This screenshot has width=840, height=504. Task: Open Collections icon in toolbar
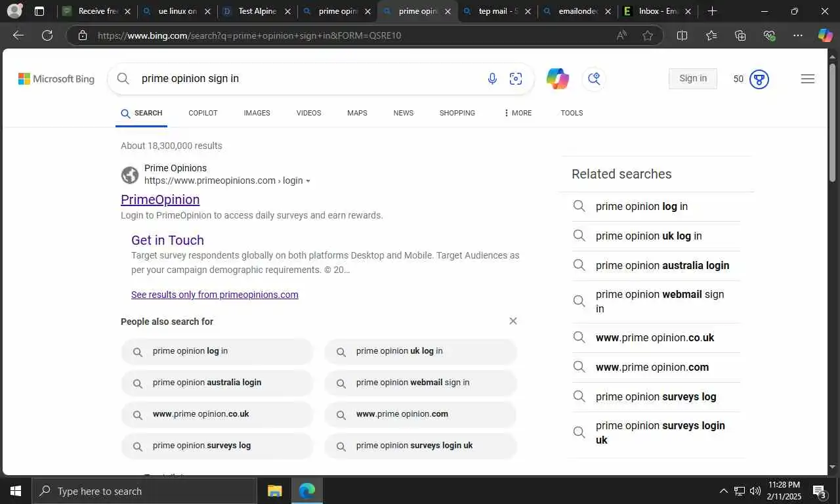(740, 35)
